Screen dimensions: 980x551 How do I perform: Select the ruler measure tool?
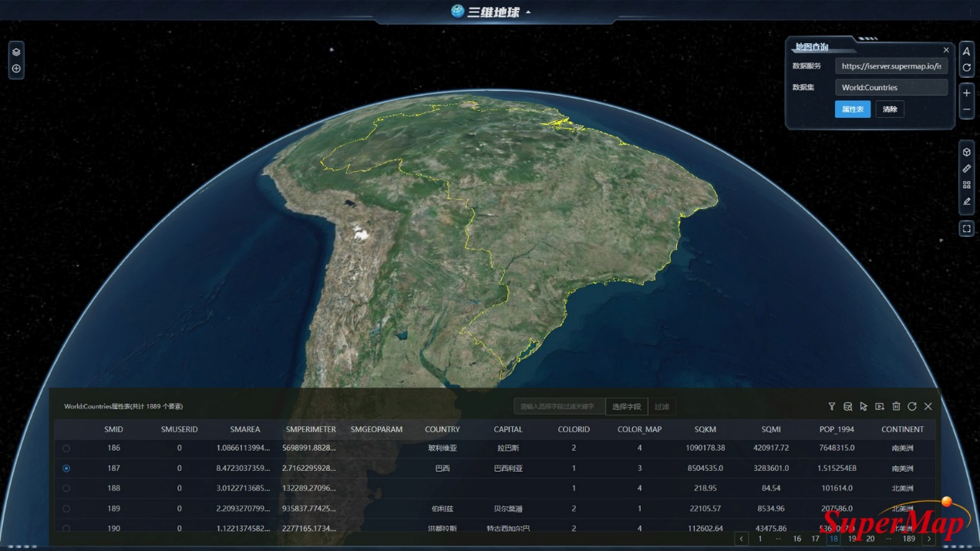(x=966, y=168)
